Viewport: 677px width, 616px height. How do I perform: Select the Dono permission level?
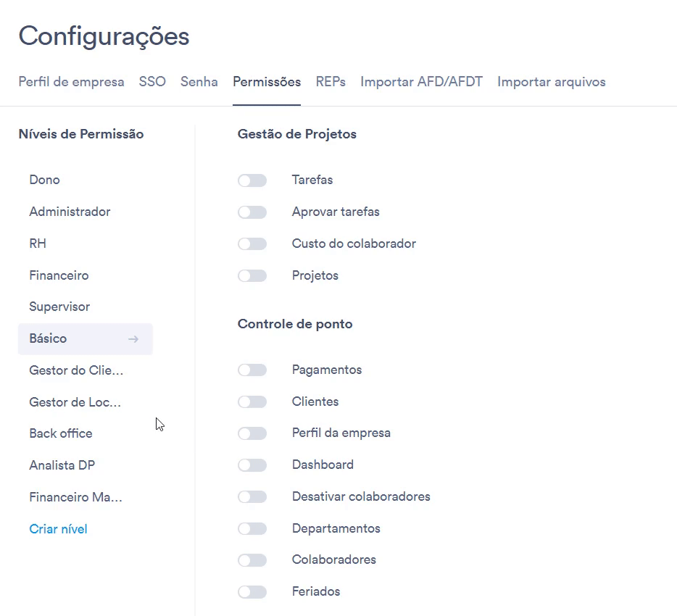pos(44,180)
